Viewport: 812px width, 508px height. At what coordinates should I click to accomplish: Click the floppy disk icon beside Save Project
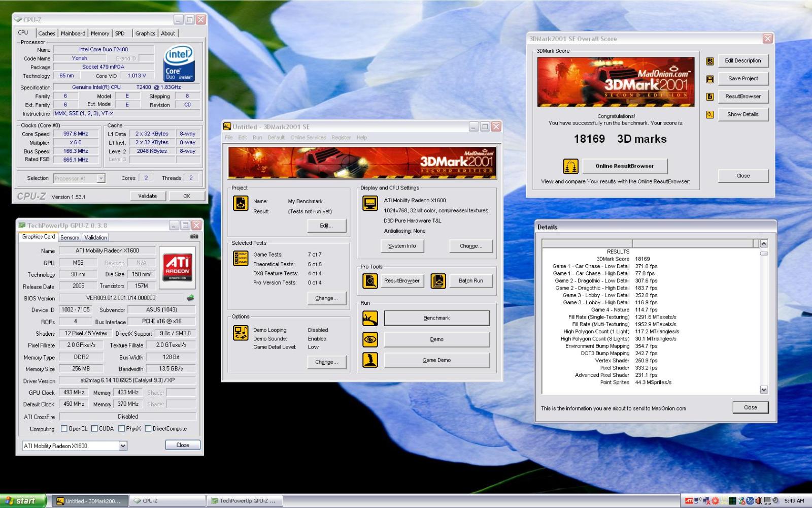click(710, 79)
